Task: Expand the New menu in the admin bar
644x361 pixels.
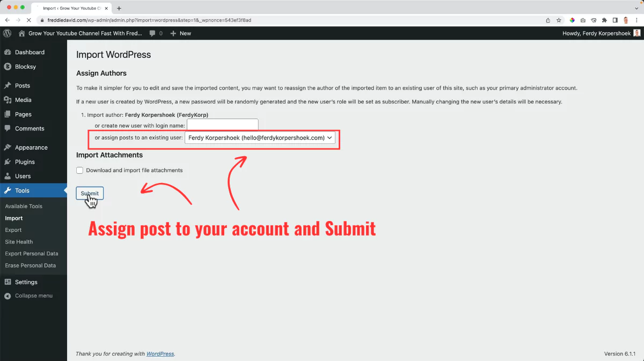Action: click(180, 33)
